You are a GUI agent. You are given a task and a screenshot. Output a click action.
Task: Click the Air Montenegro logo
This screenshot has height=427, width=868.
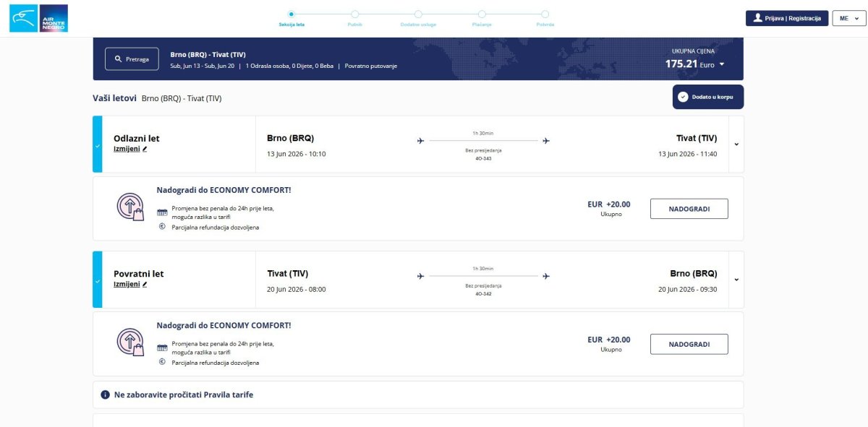(38, 18)
